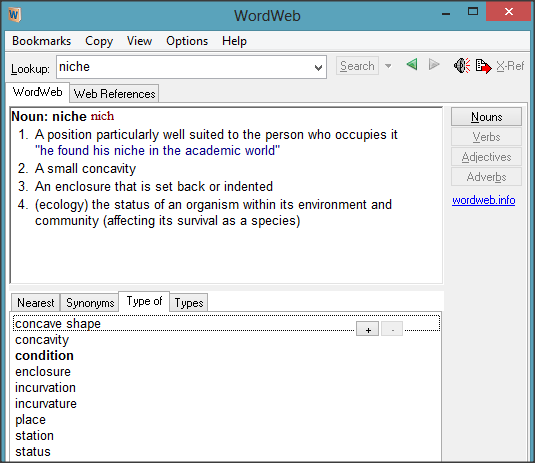The image size is (535, 463).
Task: Toggle the Nouns filter button
Action: (486, 117)
